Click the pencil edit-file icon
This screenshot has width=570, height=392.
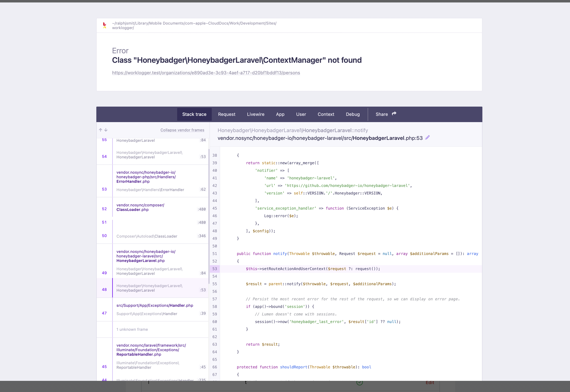coord(427,138)
